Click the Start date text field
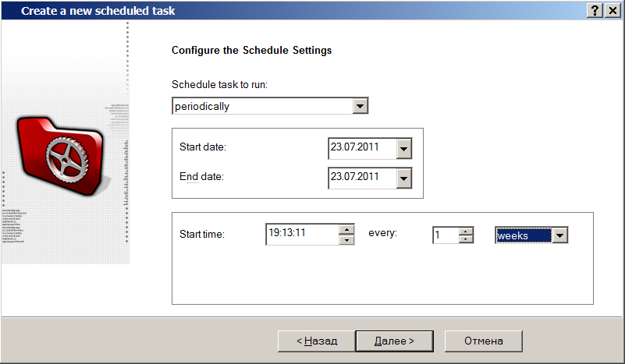Image resolution: width=625 pixels, height=364 pixels. (361, 147)
